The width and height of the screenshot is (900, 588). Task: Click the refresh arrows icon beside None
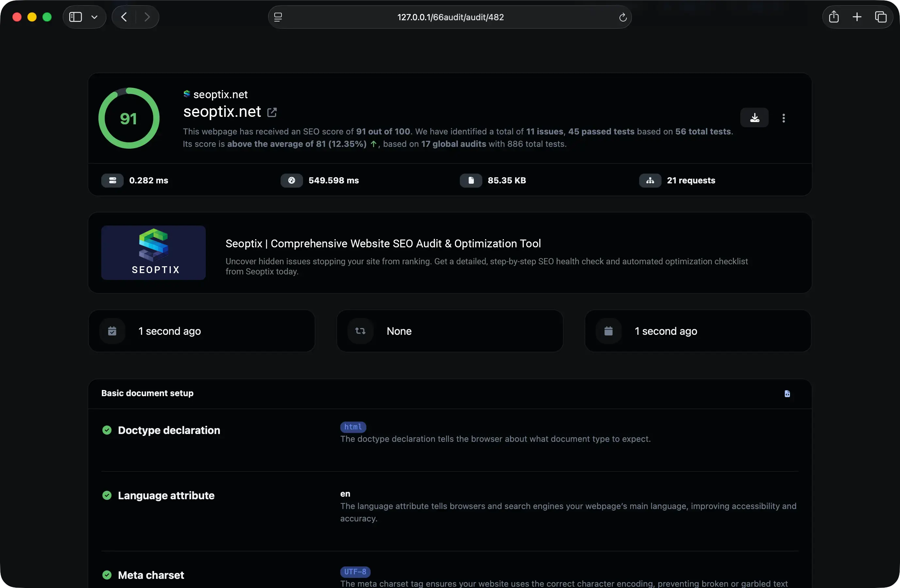pos(361,331)
